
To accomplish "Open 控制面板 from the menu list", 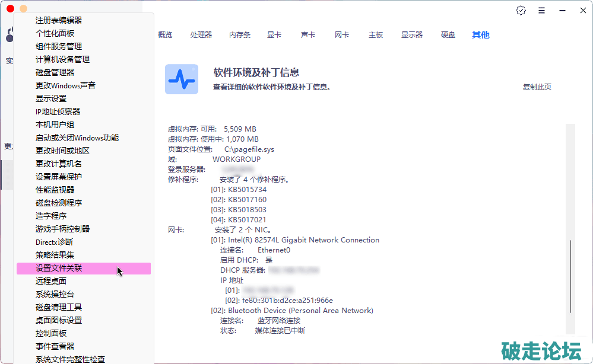I will (x=51, y=334).
